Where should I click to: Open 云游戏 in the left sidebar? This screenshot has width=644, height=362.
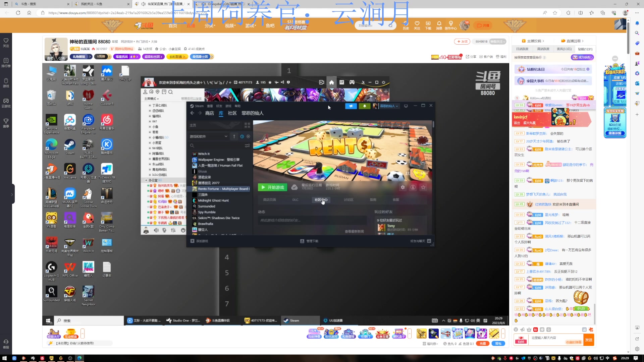[6, 103]
